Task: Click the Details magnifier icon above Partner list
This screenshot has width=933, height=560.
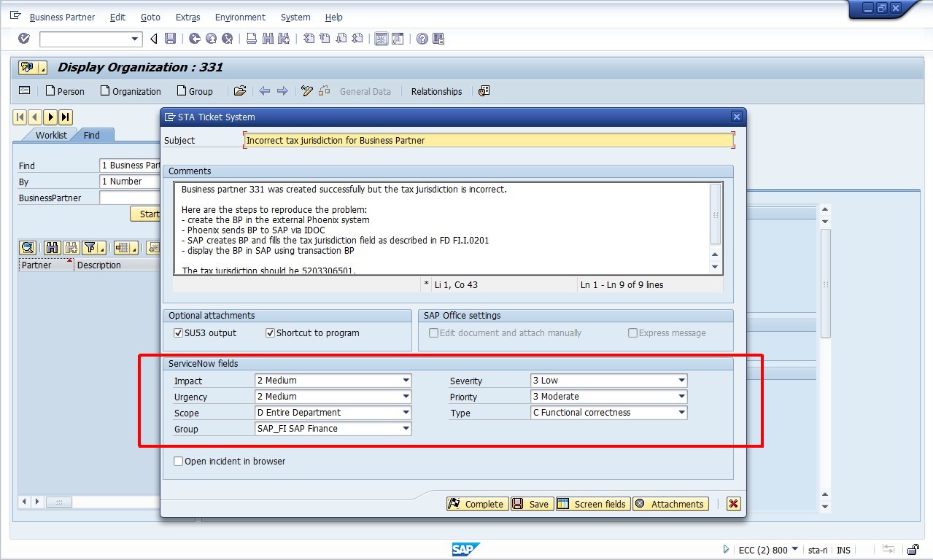Action: click(x=28, y=248)
